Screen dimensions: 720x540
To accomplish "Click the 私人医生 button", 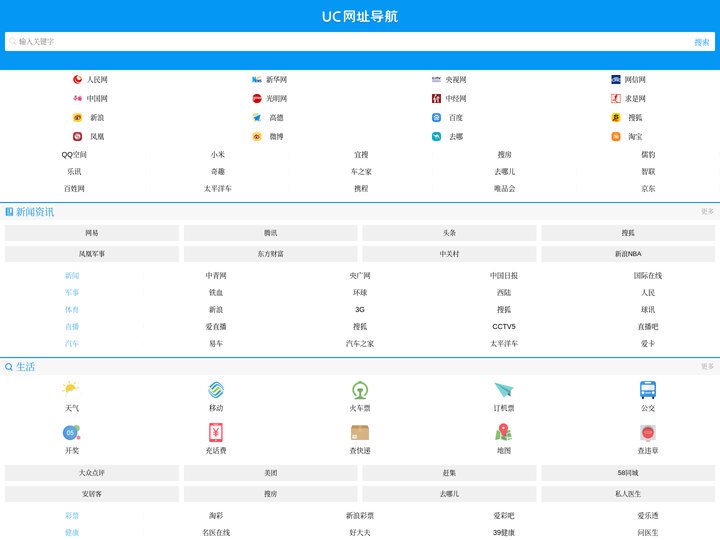I will coord(628,494).
